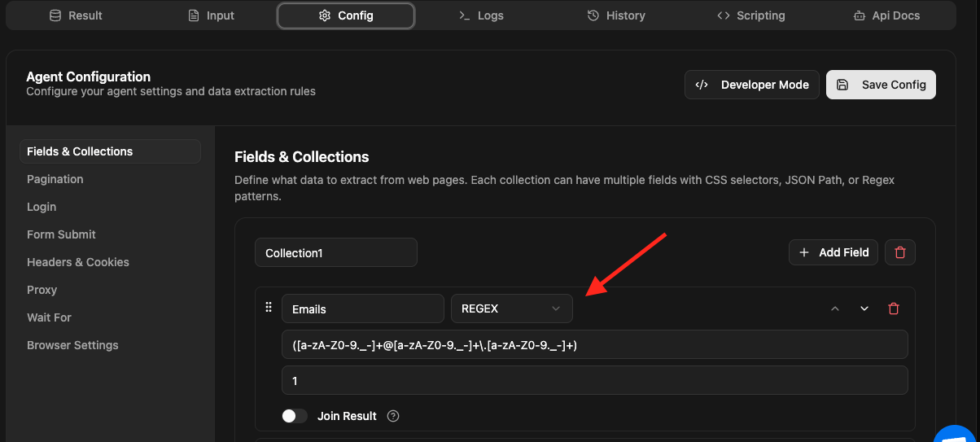Enable Developer Mode
Image resolution: width=980 pixels, height=442 pixels.
click(752, 85)
